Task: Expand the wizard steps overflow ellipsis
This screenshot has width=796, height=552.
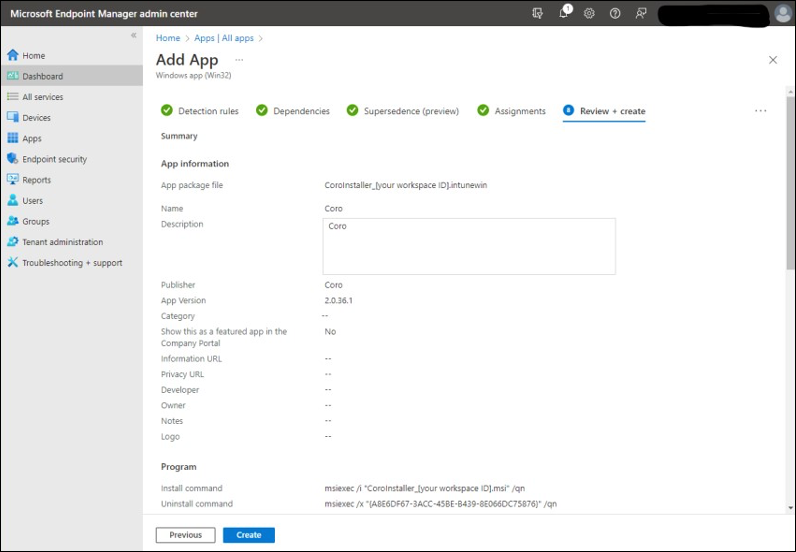Action: (761, 111)
